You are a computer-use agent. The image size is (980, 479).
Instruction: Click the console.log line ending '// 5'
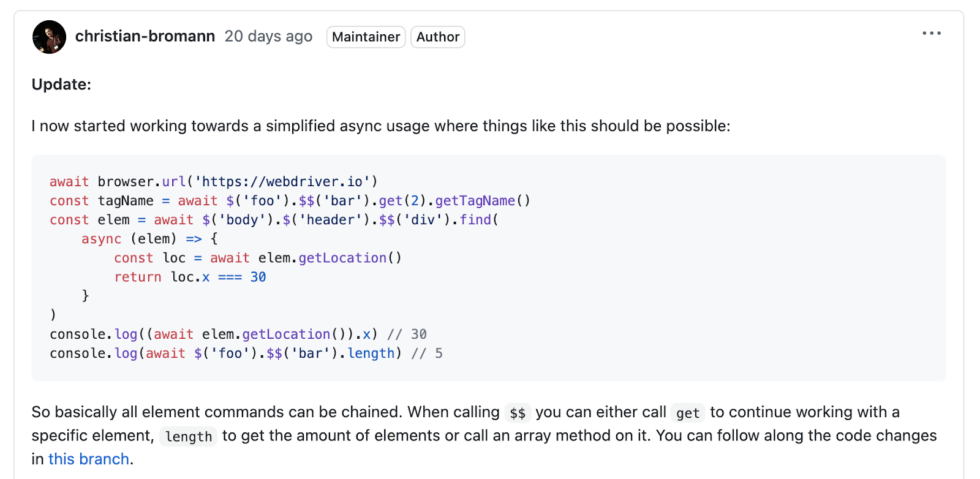tap(245, 353)
